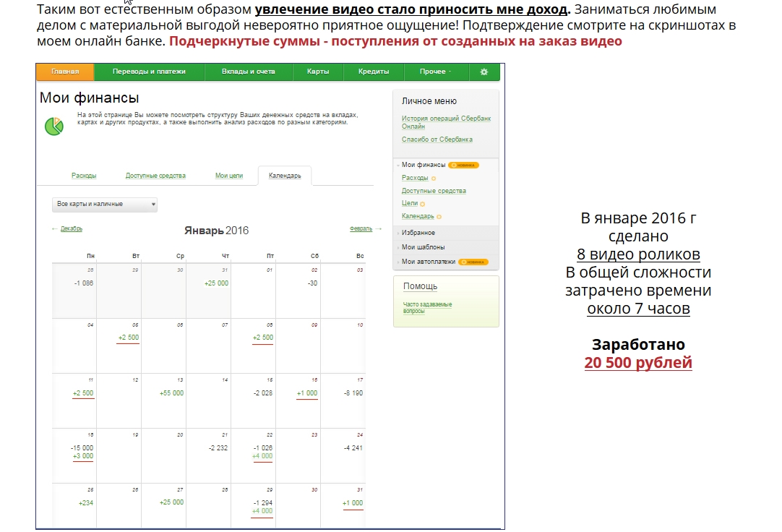The height and width of the screenshot is (532, 782).
Task: Switch to the Мои цели tab
Action: point(229,176)
